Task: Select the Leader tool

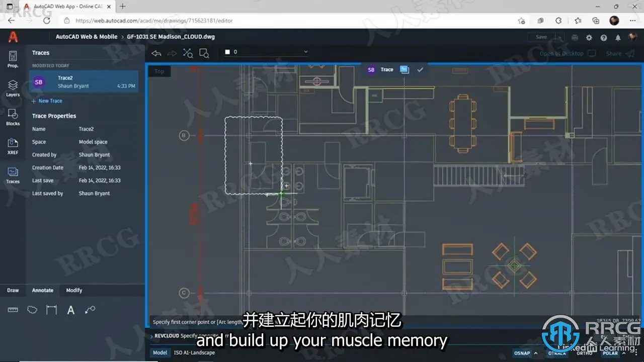Action: (x=90, y=310)
